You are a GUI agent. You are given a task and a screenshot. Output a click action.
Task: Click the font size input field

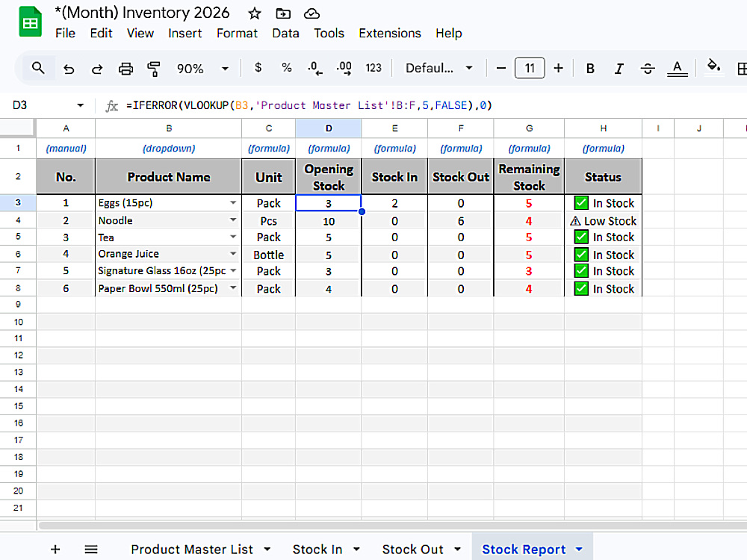tap(530, 68)
